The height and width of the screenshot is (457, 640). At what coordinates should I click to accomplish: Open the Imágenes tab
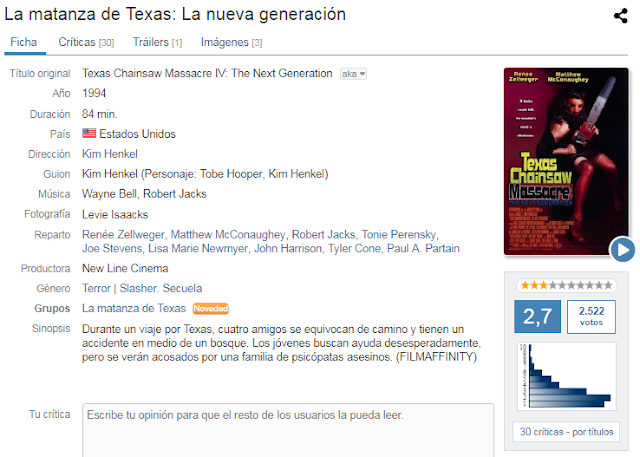231,42
